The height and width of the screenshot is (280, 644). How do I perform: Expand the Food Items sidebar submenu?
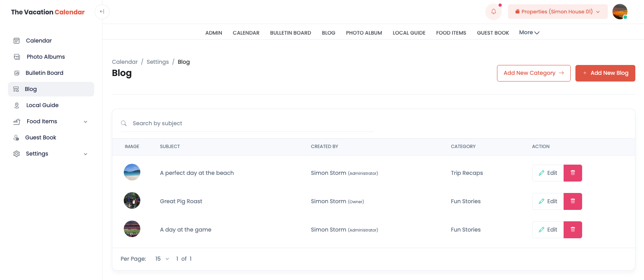[86, 122]
